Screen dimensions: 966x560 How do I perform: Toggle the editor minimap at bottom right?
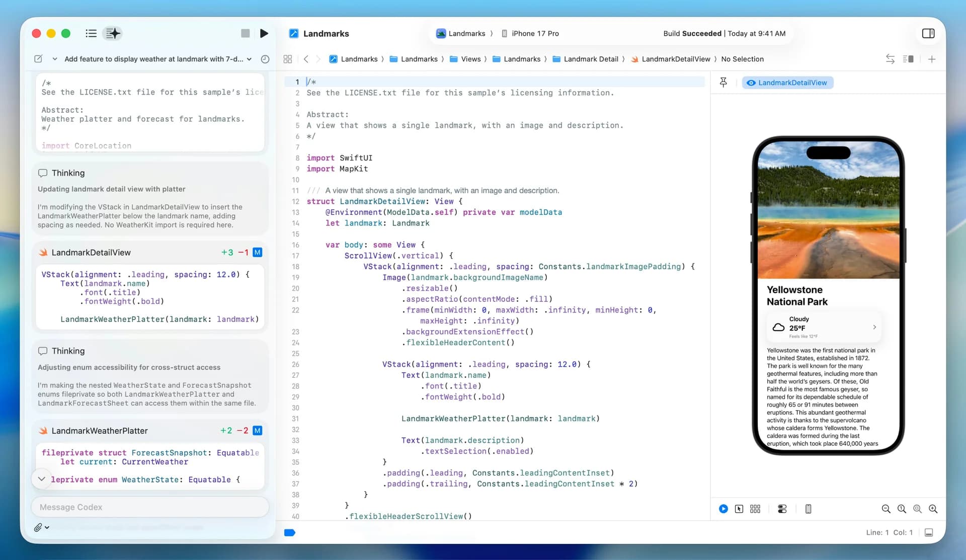pos(929,532)
